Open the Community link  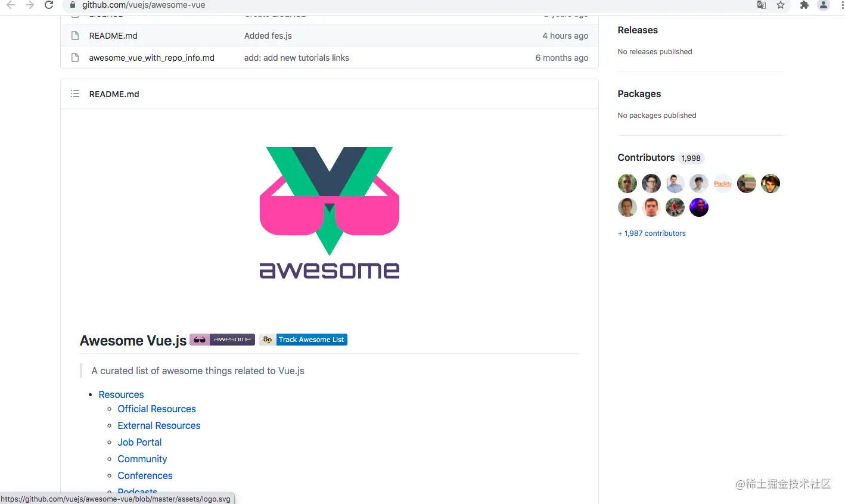pyautogui.click(x=142, y=459)
